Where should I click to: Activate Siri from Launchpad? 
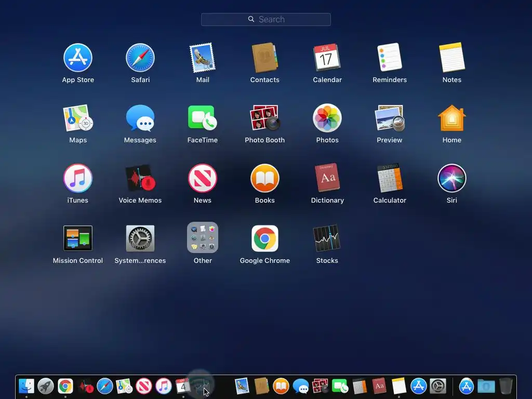(452, 178)
